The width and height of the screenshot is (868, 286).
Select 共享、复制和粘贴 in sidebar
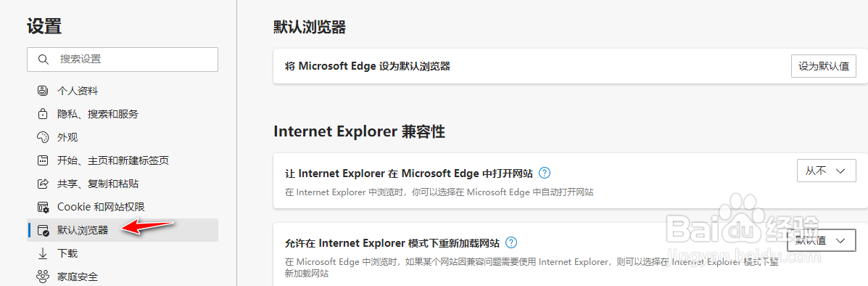123,184
